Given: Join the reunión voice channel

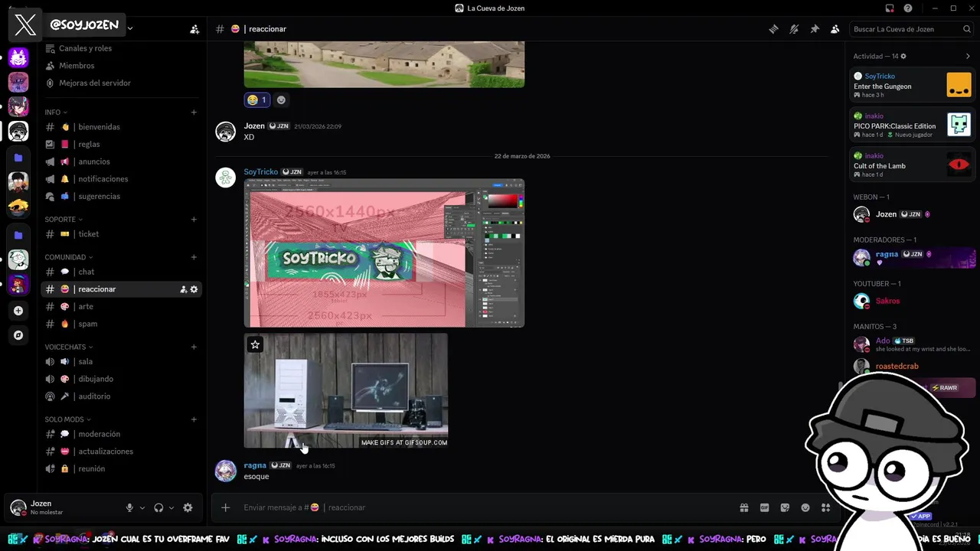Looking at the screenshot, I should (122, 468).
